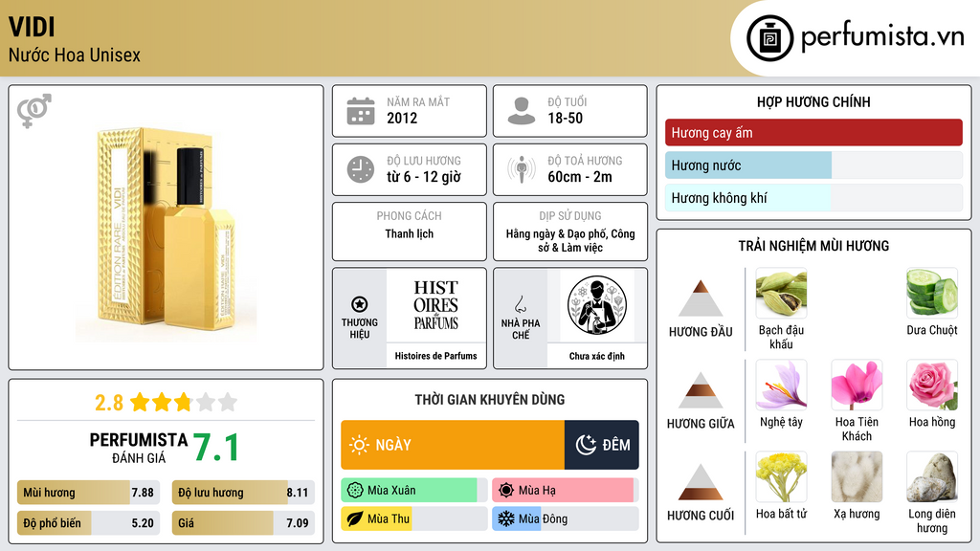
Task: Click the moon icon in the Đêm bar
Action: pyautogui.click(x=586, y=445)
